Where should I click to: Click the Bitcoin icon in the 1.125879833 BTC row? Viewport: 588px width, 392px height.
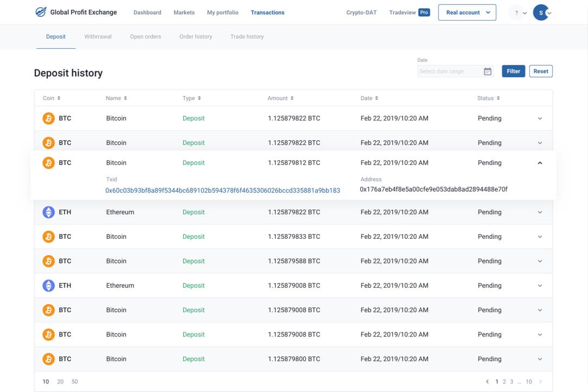point(48,237)
